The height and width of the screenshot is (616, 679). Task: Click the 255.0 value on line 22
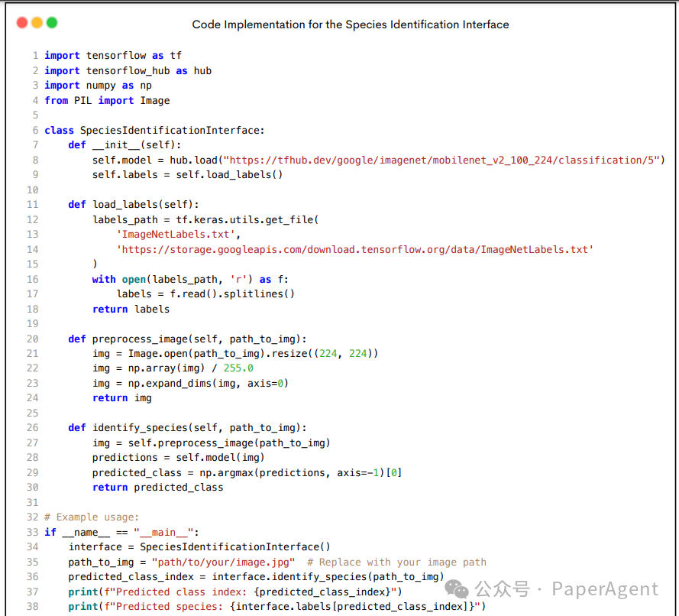(238, 368)
